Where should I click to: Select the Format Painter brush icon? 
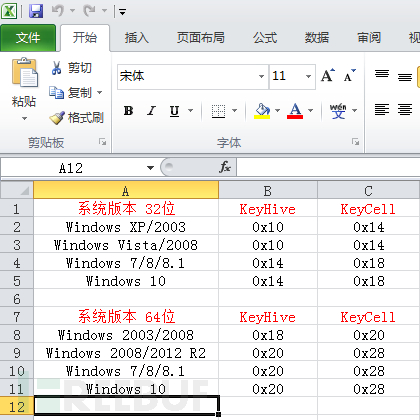coord(57,118)
